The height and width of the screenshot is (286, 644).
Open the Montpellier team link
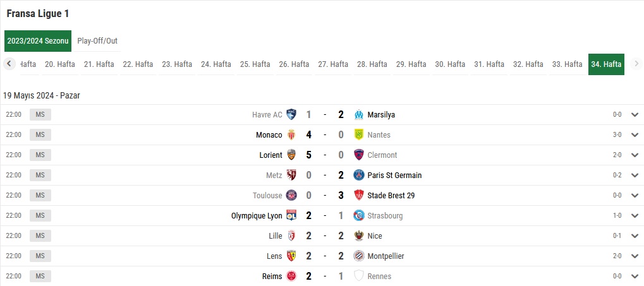pyautogui.click(x=386, y=256)
